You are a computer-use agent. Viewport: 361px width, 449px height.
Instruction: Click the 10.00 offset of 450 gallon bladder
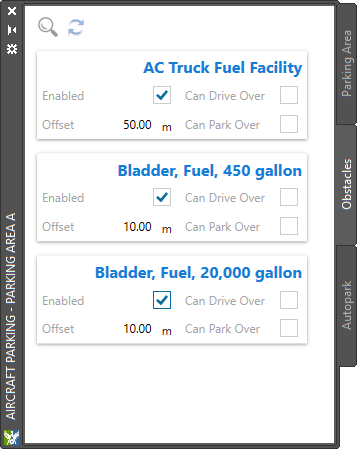coord(137,227)
